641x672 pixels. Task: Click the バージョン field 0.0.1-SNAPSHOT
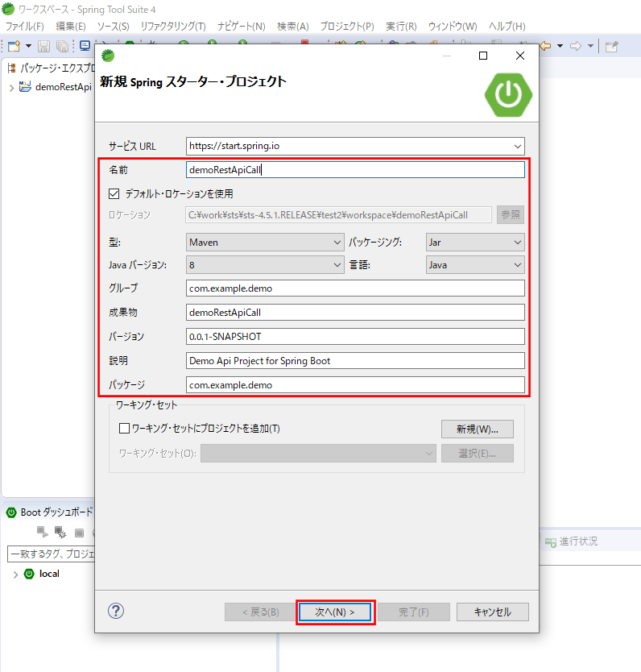[355, 337]
